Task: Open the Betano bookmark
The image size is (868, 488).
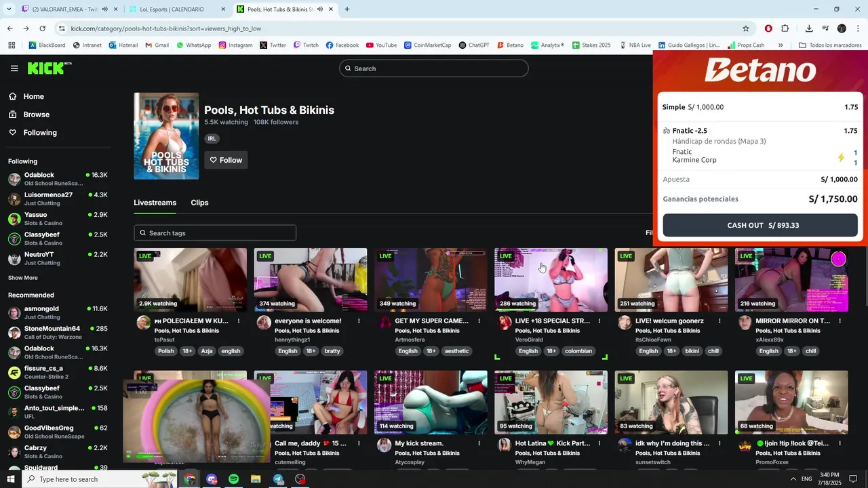Action: 510,45
